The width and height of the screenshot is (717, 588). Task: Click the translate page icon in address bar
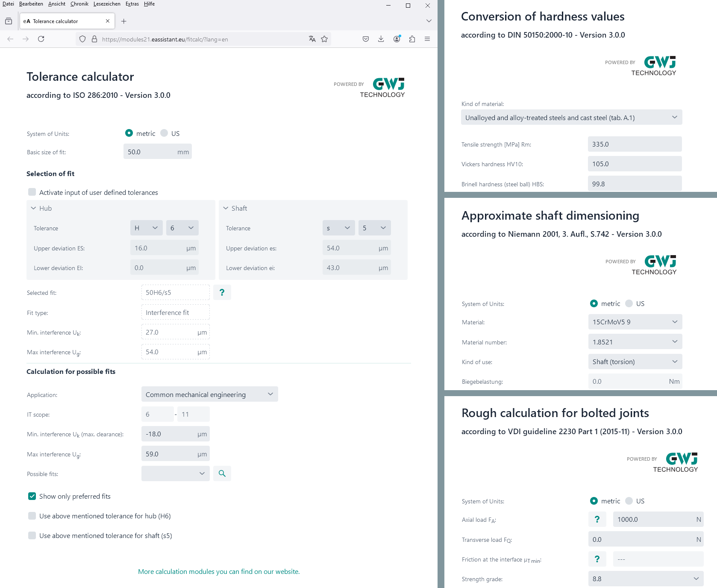coord(311,39)
